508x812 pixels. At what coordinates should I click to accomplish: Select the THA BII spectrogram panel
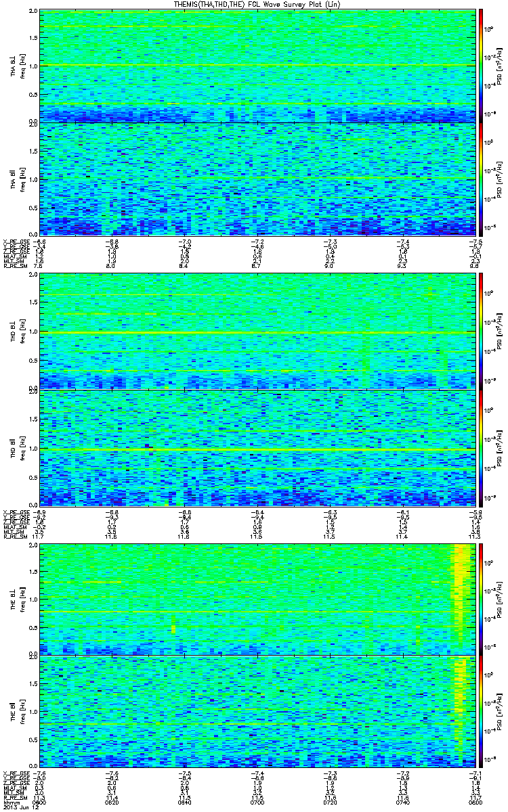coord(257,179)
